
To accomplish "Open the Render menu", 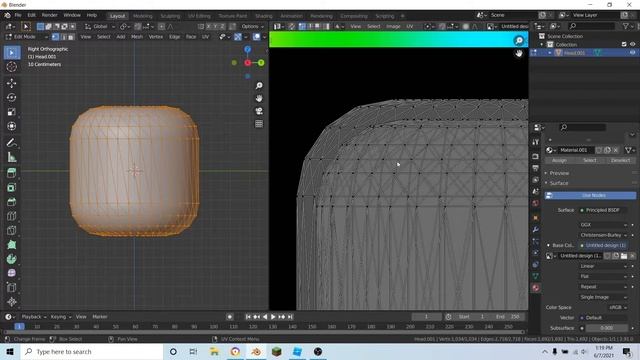I will coord(49,15).
